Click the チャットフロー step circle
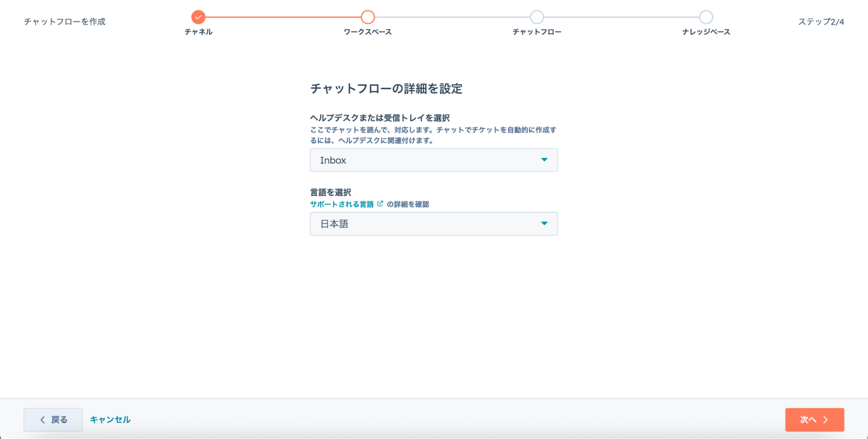This screenshot has width=868, height=439. pyautogui.click(x=537, y=17)
